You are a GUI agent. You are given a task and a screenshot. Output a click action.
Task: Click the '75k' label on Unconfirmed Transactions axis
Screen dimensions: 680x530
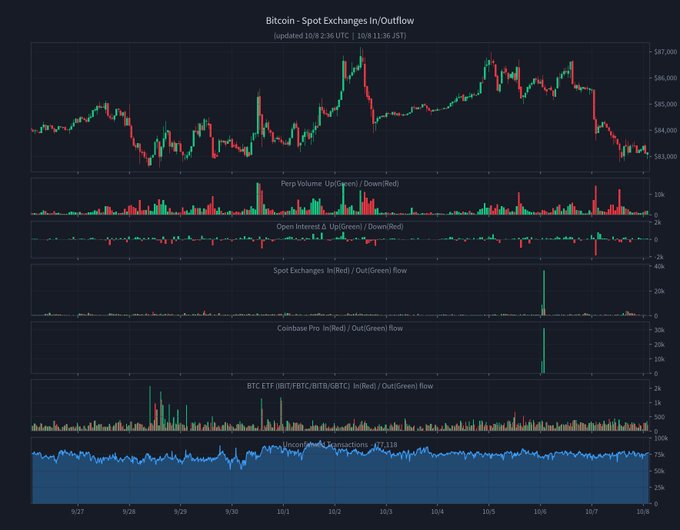(x=659, y=455)
